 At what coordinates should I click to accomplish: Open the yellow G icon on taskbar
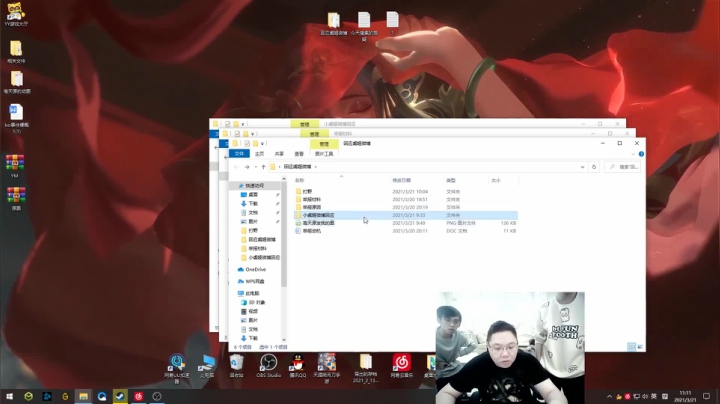65,396
